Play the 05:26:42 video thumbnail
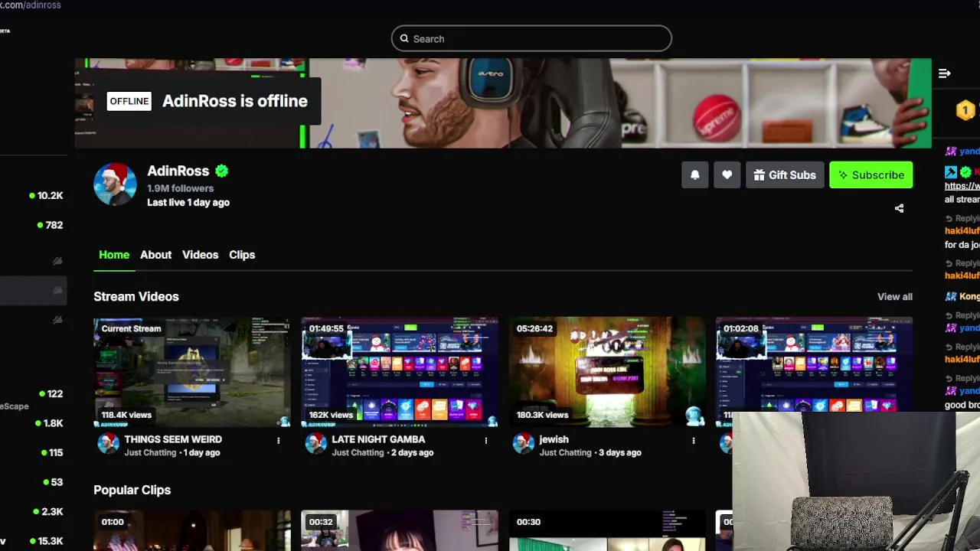The image size is (980, 551). 607,372
